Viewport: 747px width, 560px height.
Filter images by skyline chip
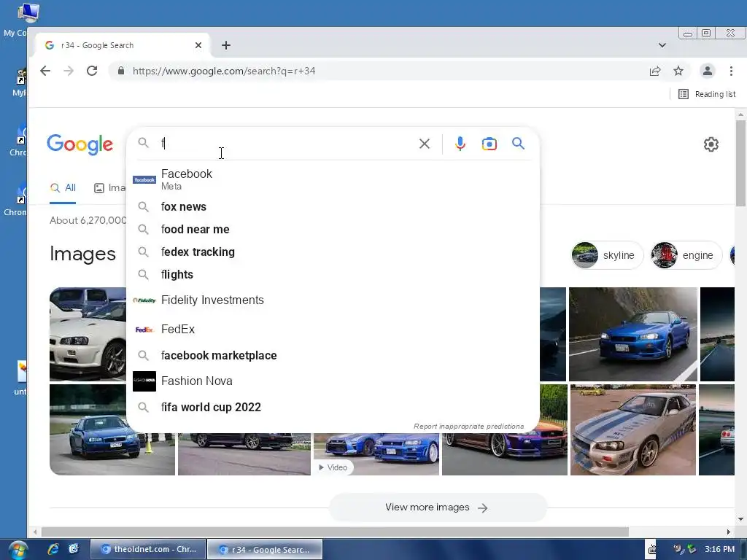pos(608,255)
